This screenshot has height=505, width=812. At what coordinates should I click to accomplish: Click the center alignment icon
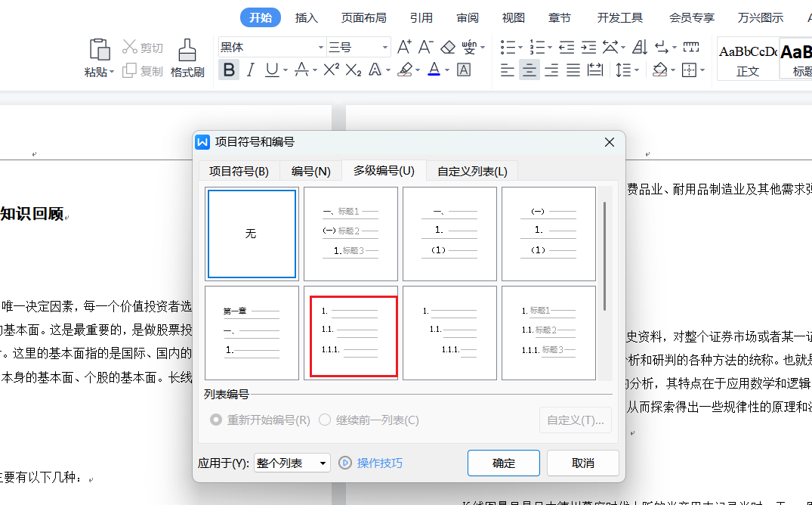pyautogui.click(x=529, y=70)
